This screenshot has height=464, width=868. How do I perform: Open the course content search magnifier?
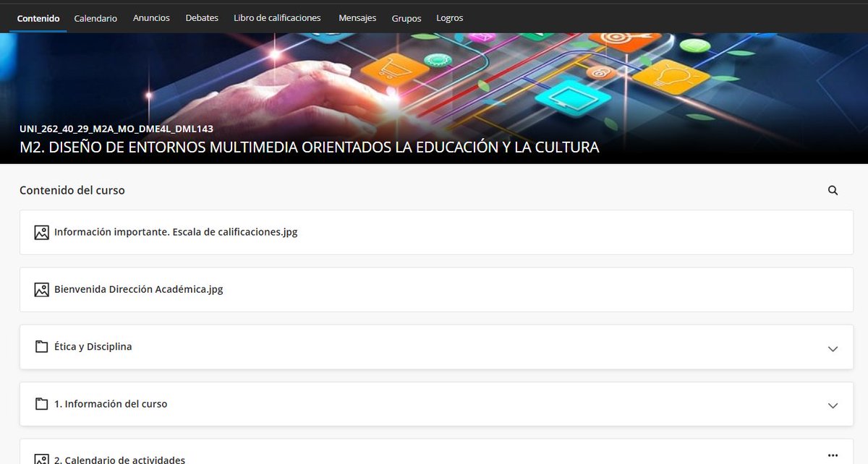click(833, 191)
